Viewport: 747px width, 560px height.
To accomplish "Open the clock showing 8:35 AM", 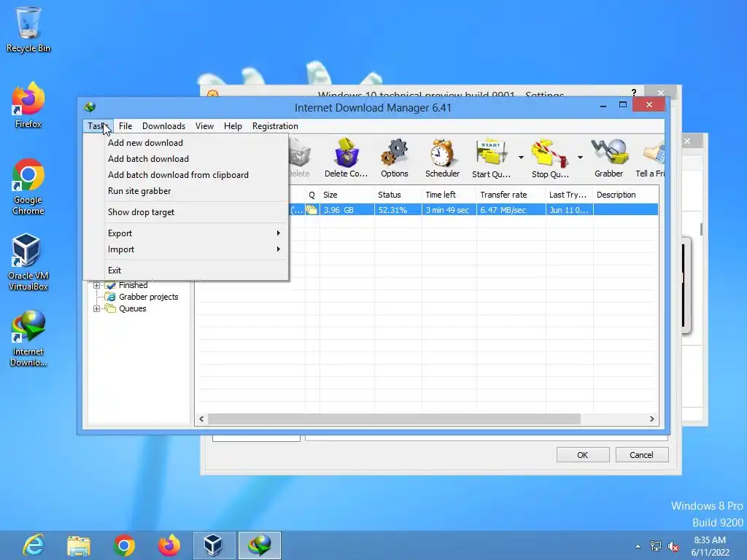I will click(710, 546).
